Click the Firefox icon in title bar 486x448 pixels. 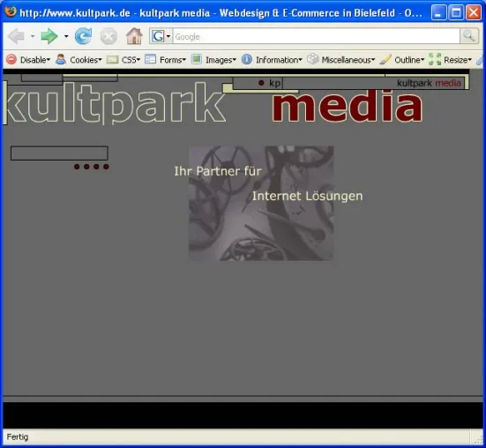11,12
